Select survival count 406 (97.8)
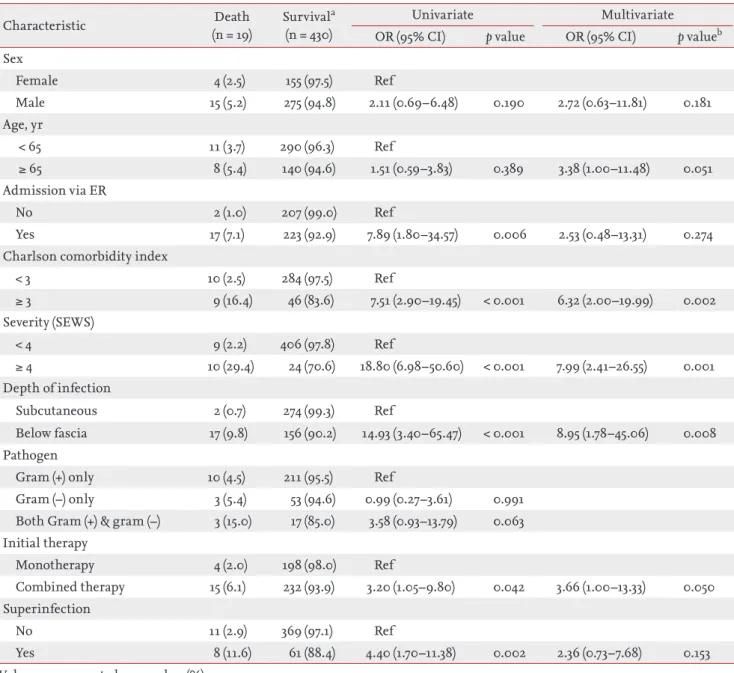This screenshot has height=673, width=734. (308, 345)
